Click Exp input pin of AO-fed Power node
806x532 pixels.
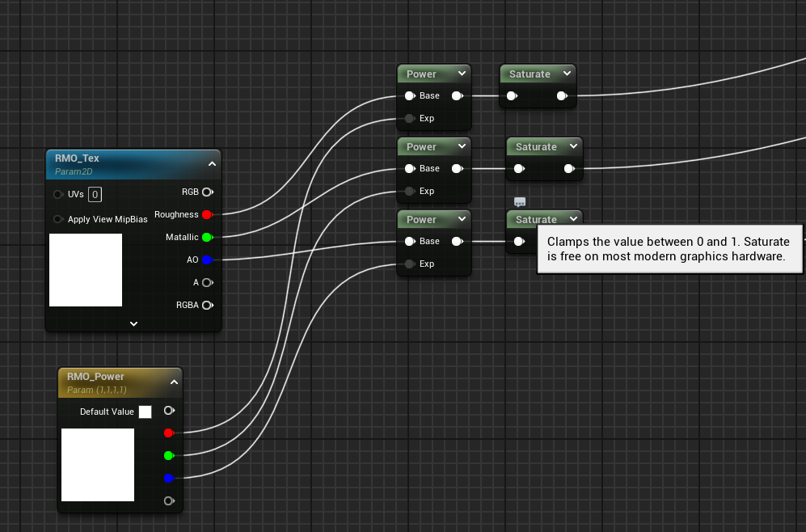[x=410, y=264]
